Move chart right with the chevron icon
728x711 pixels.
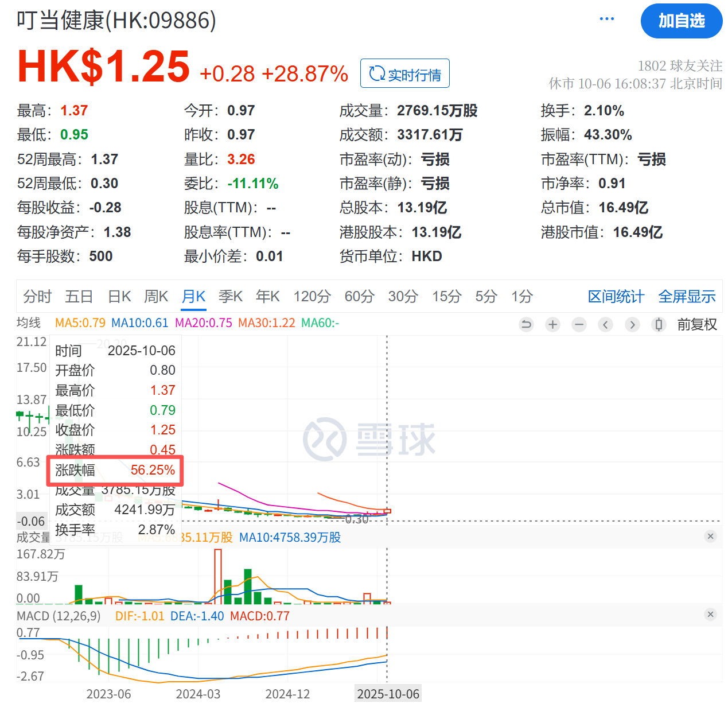(632, 325)
